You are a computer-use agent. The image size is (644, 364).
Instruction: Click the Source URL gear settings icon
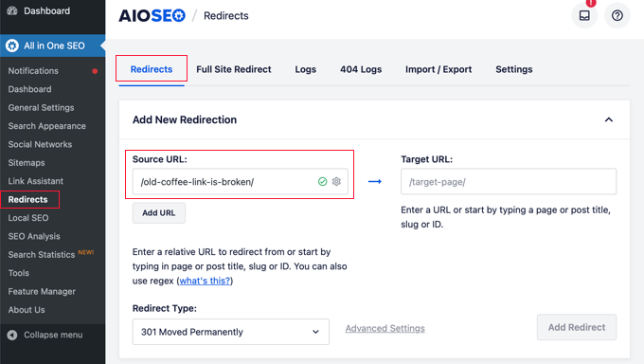point(336,181)
